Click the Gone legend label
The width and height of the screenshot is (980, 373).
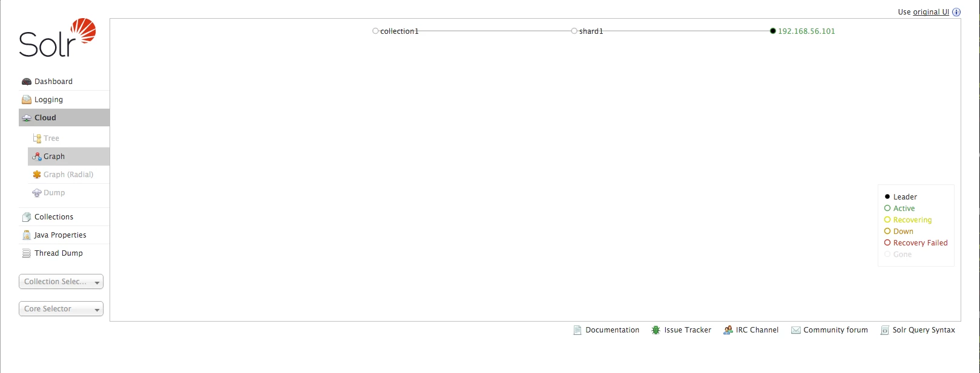[902, 255]
